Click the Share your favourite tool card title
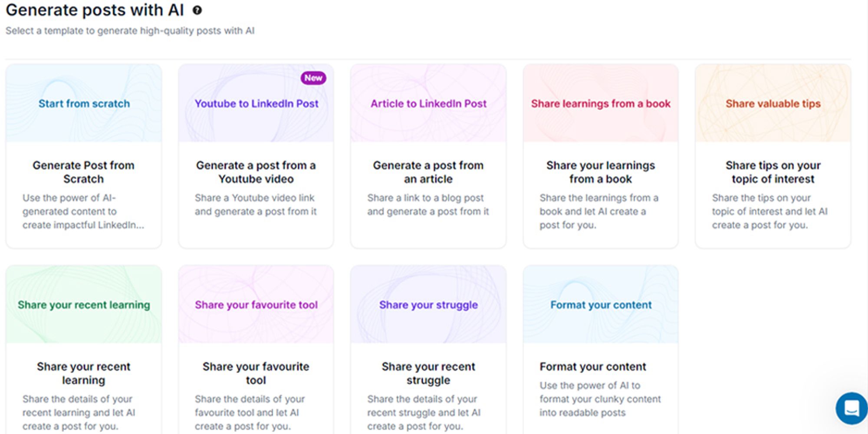The width and height of the screenshot is (868, 434). pos(256,373)
